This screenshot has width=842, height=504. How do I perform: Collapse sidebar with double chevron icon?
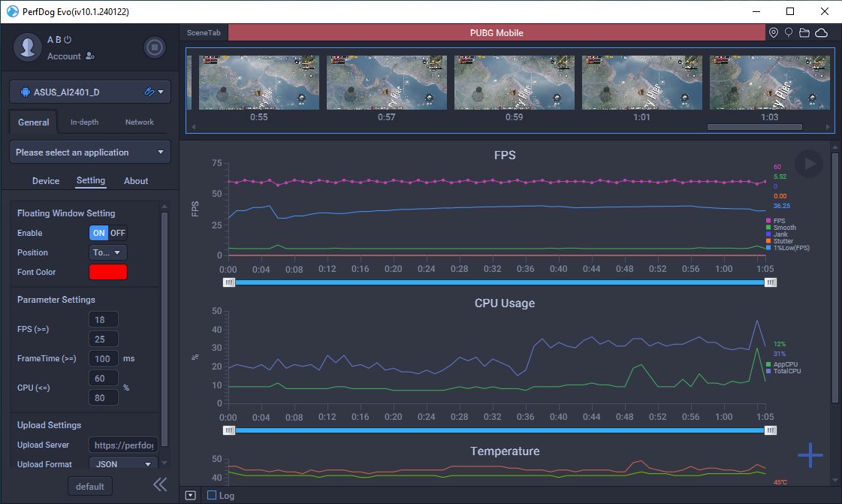(x=160, y=484)
